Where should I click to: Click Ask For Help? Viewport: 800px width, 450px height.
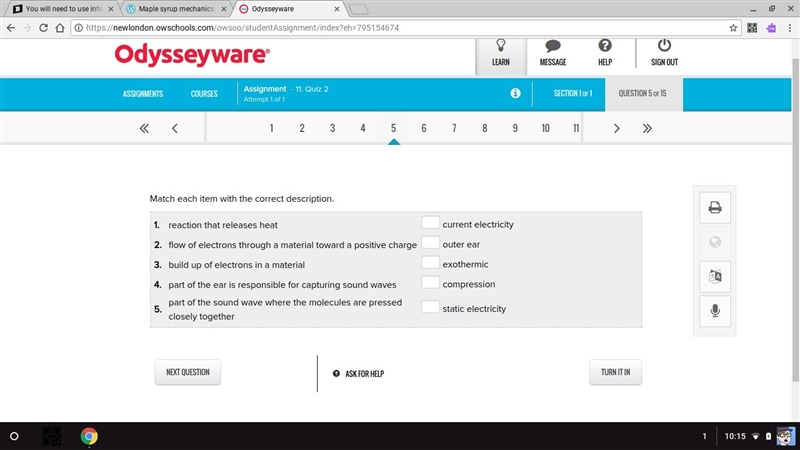(x=358, y=373)
